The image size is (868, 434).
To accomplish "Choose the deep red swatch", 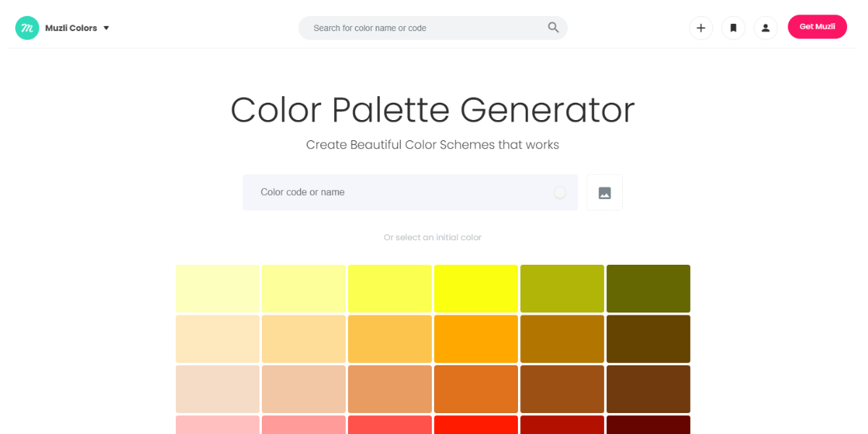I will [562, 425].
